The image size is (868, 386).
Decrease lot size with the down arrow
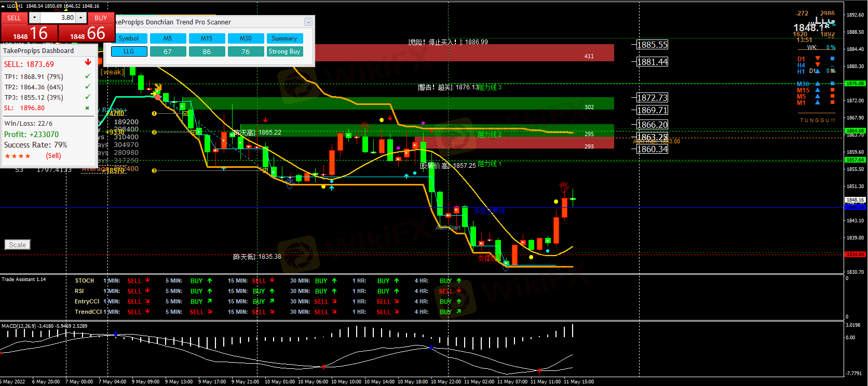coord(34,18)
